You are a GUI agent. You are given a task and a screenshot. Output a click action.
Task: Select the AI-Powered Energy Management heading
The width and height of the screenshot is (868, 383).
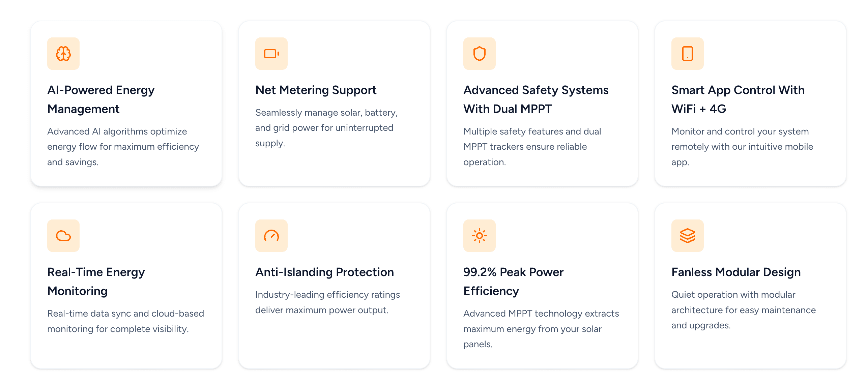click(x=101, y=99)
